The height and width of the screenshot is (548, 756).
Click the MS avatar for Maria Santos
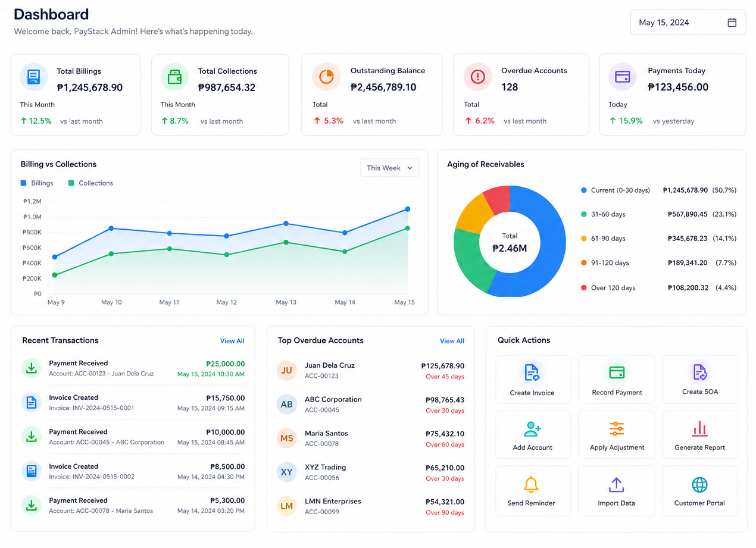tap(287, 438)
